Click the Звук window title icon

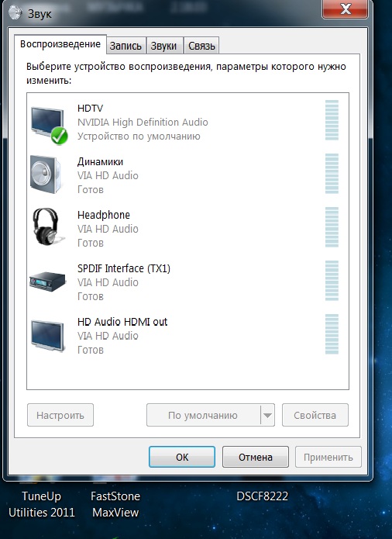(x=15, y=13)
